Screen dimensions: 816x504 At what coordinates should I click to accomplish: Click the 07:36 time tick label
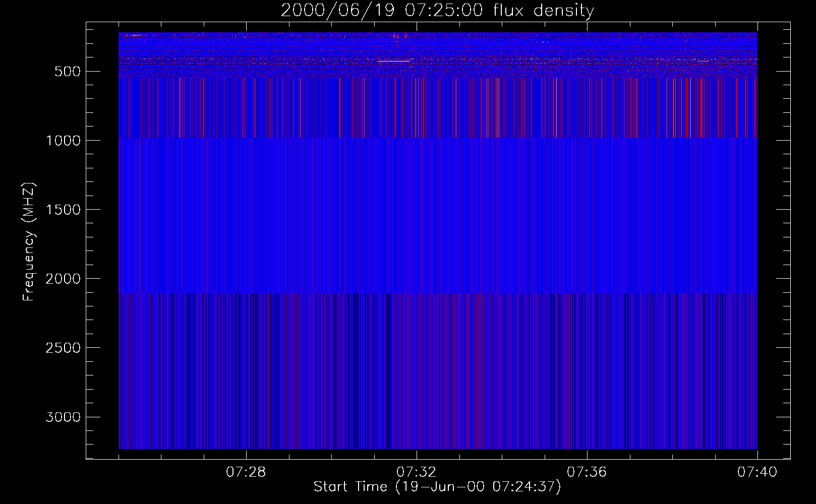click(587, 472)
